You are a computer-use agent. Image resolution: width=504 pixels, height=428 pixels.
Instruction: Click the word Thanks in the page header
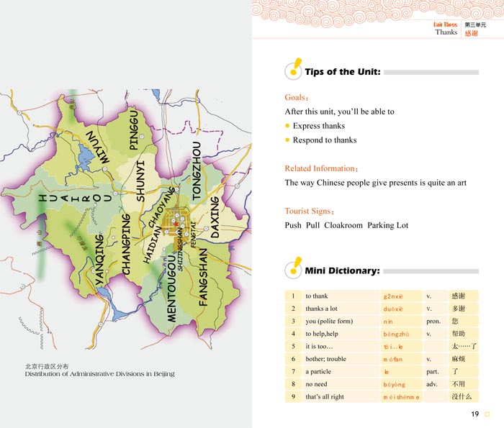tap(446, 32)
